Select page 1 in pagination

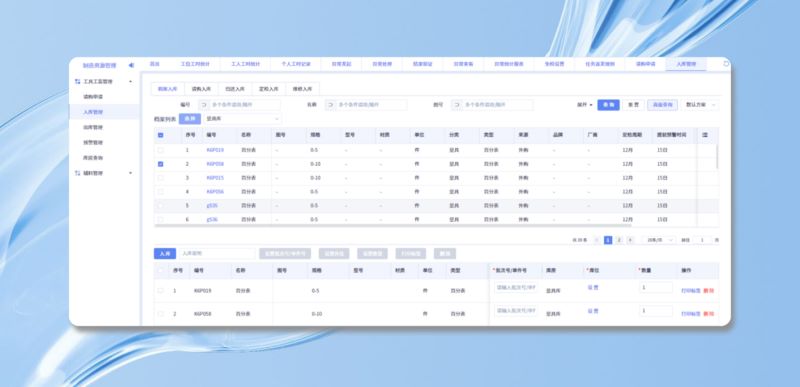coord(608,240)
